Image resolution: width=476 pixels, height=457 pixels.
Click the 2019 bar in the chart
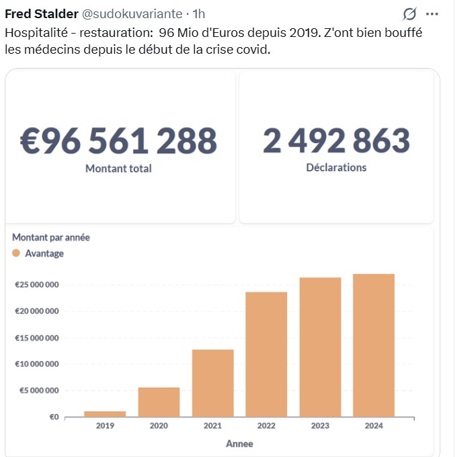105,413
